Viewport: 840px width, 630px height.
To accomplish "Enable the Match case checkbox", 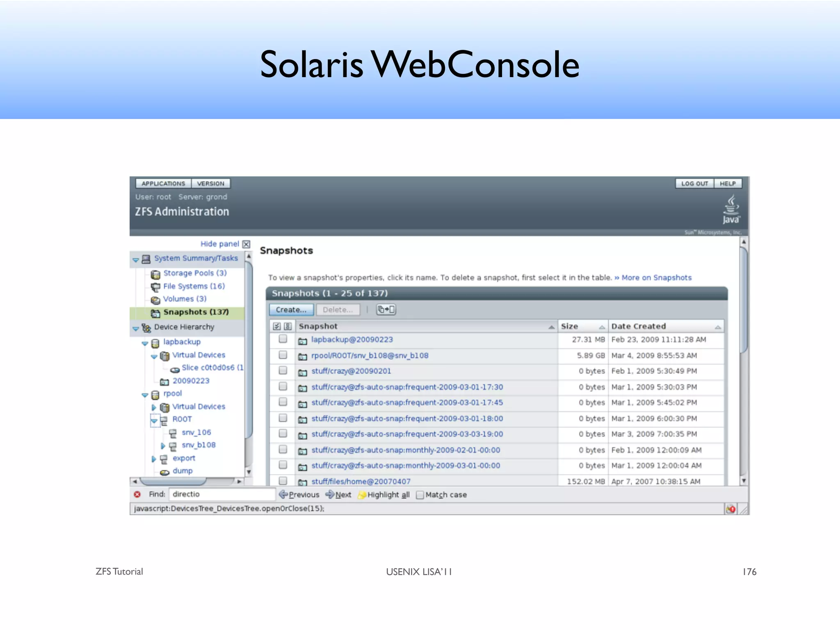I will click(420, 495).
